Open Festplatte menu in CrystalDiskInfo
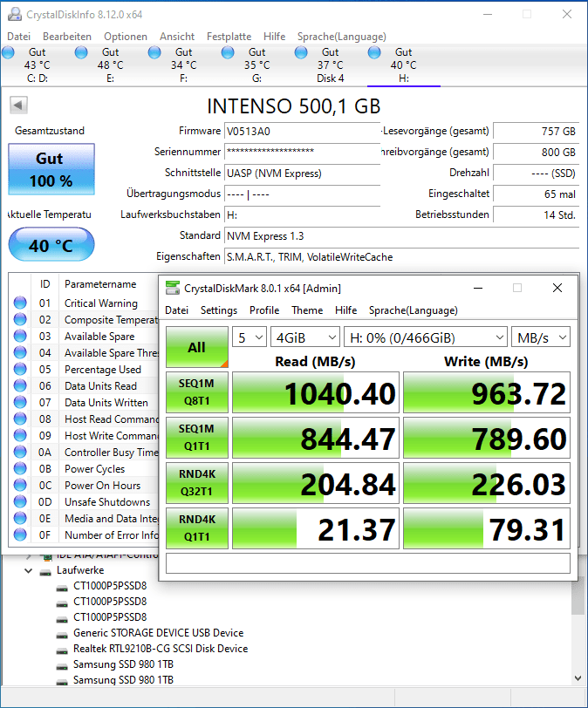Screen dimensions: 588x708 click(x=229, y=37)
